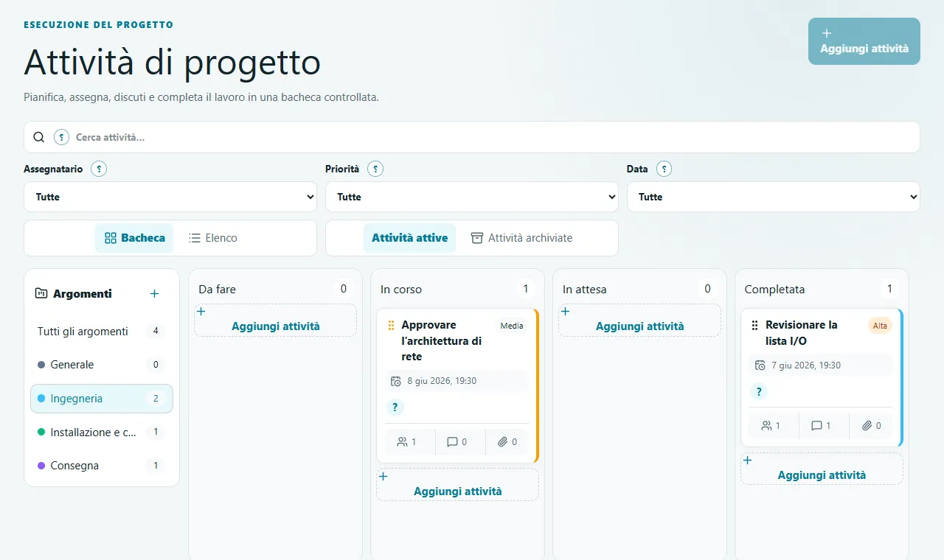Select the Generale topic

pos(102,365)
